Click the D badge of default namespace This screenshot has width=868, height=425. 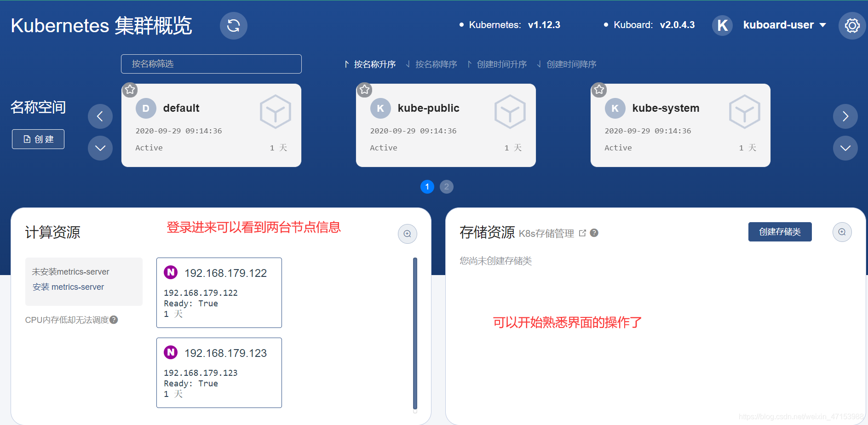click(146, 109)
